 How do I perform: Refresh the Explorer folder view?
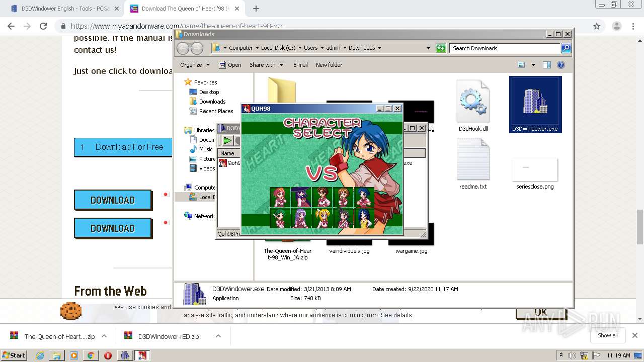(441, 48)
